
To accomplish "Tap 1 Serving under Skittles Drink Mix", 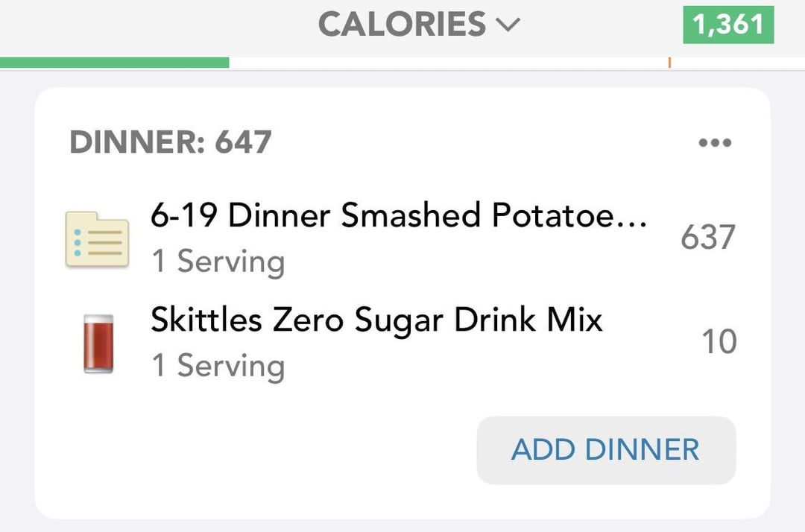I will [218, 366].
